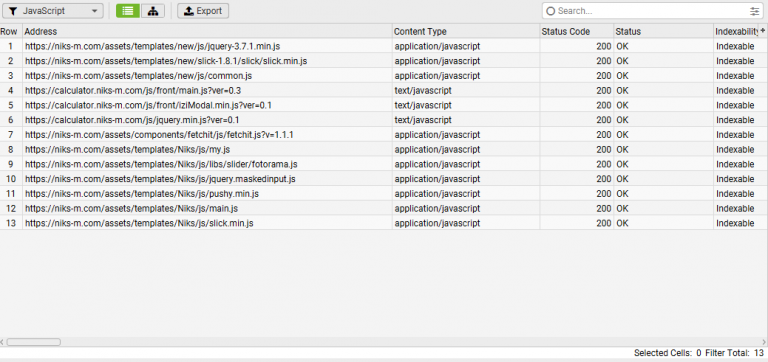Select the slick-1.8.1 slick.min.js address

point(166,61)
